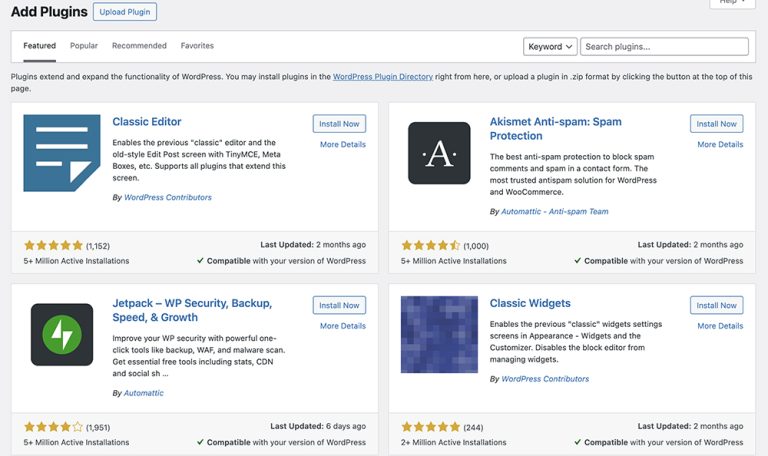Open the Help dropdown tab
Image resolution: width=768 pixels, height=456 pixels.
click(732, 2)
